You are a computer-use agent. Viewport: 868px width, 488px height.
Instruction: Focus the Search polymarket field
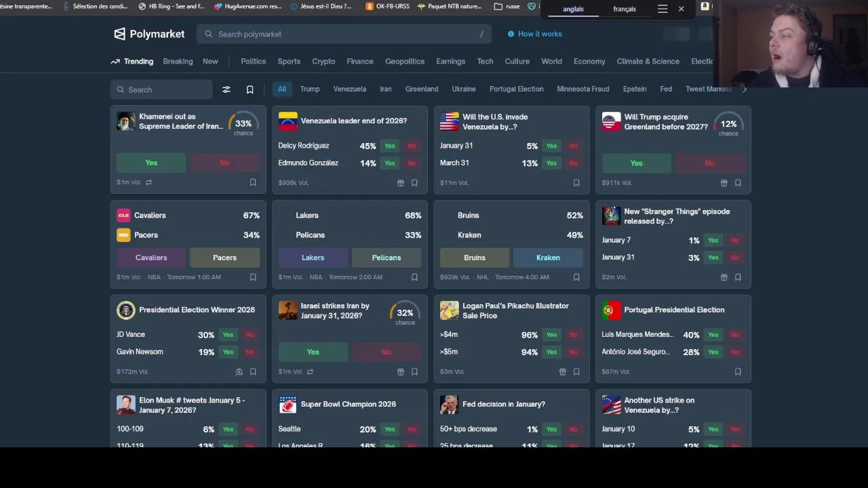click(344, 34)
